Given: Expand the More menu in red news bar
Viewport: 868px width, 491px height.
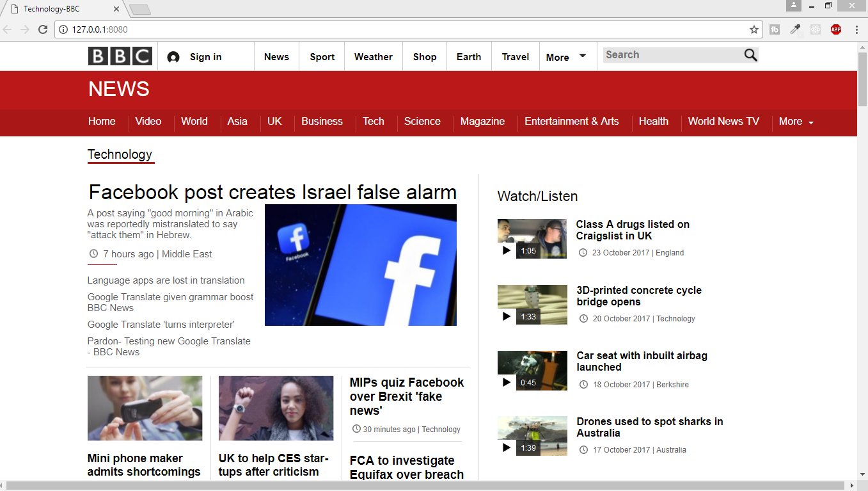Looking at the screenshot, I should point(796,122).
